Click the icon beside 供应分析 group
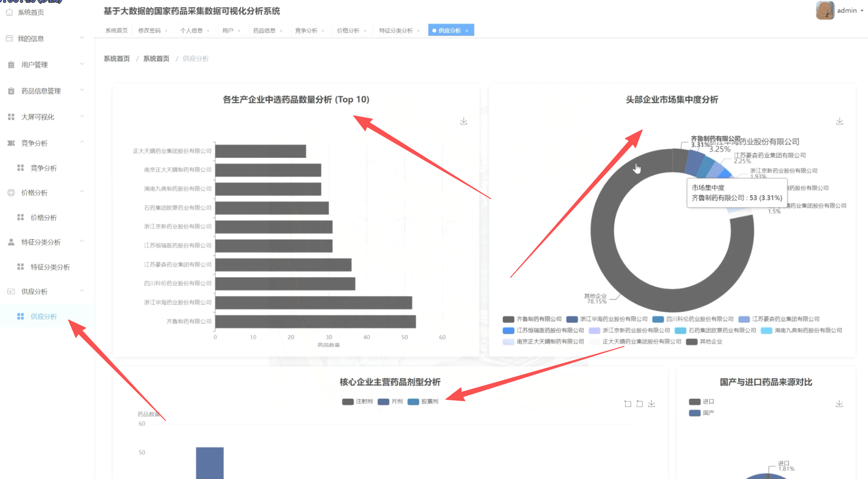Viewport: 868px width, 479px height. point(11,291)
